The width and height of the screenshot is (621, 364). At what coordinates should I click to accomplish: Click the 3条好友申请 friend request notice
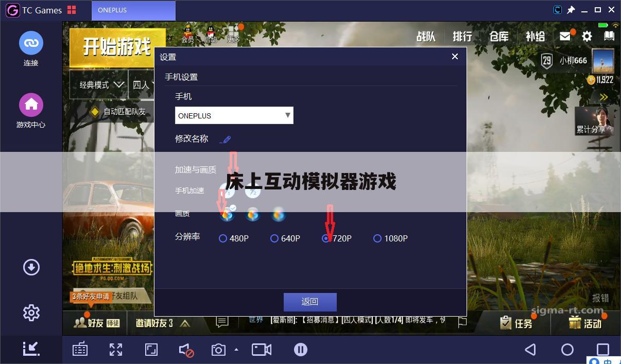tap(91, 297)
